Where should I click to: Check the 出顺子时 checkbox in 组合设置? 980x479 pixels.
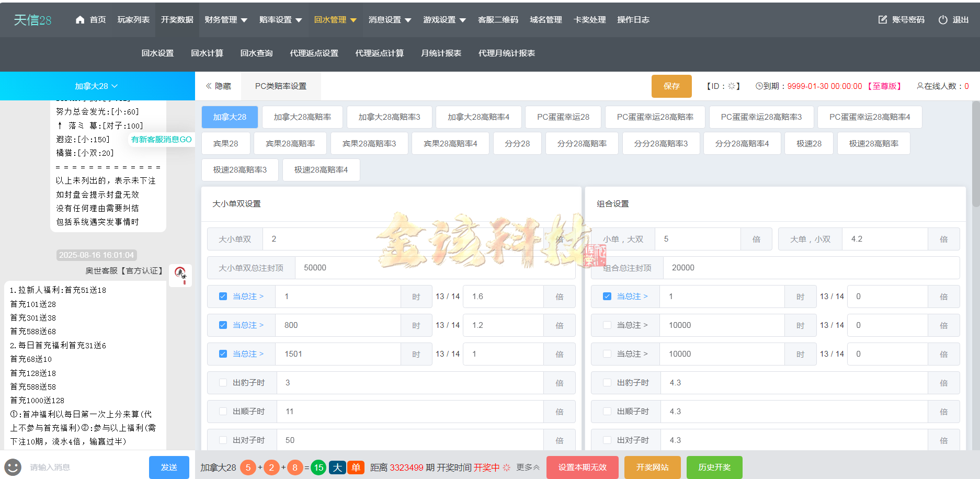coord(607,411)
